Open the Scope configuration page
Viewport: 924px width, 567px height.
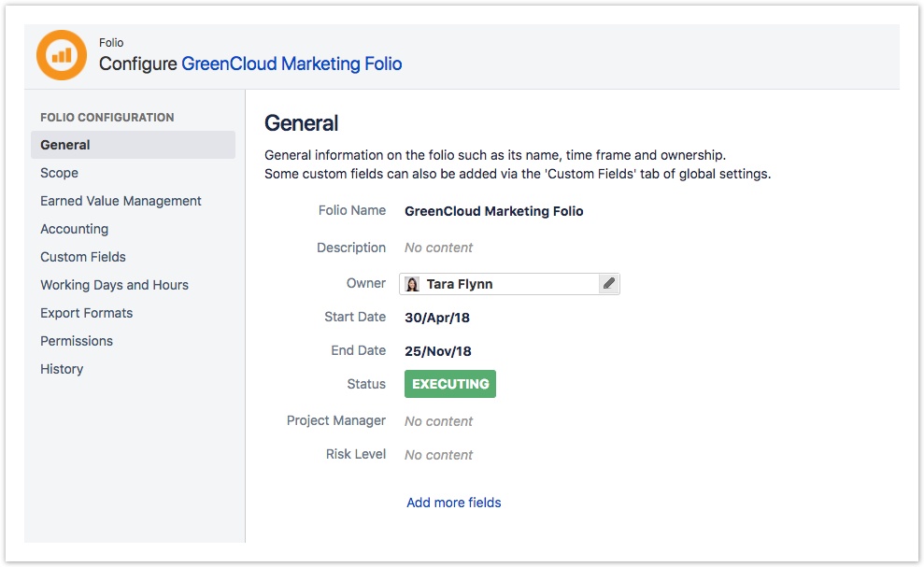pos(59,173)
